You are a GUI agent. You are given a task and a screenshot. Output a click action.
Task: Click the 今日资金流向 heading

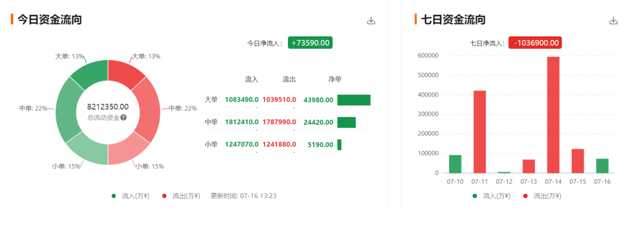click(49, 19)
